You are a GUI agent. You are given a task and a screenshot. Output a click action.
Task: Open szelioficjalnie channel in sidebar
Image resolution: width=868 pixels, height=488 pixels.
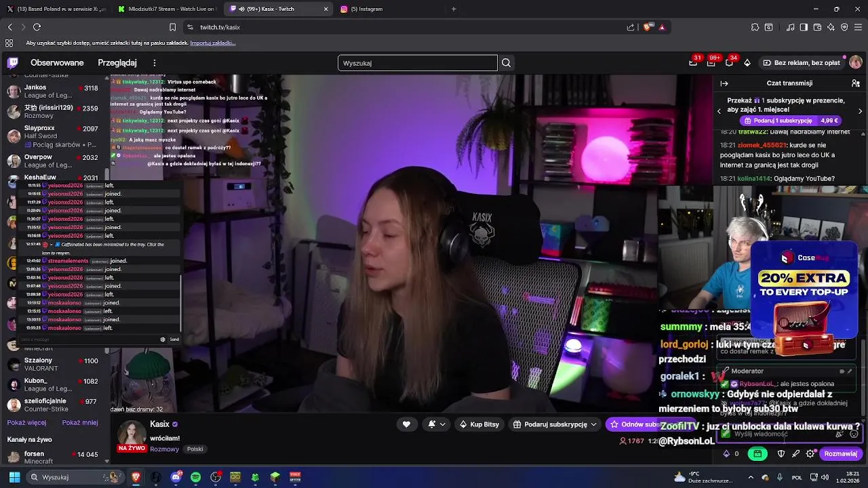pyautogui.click(x=54, y=405)
